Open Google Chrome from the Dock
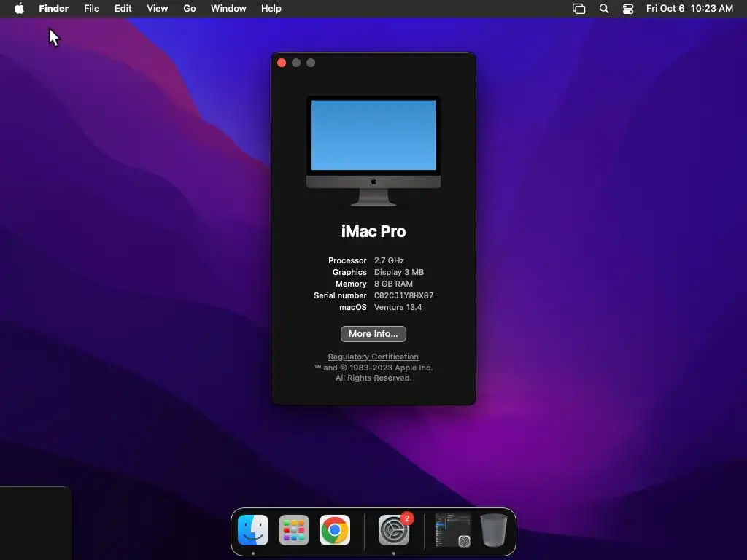The image size is (747, 560). coord(335,530)
